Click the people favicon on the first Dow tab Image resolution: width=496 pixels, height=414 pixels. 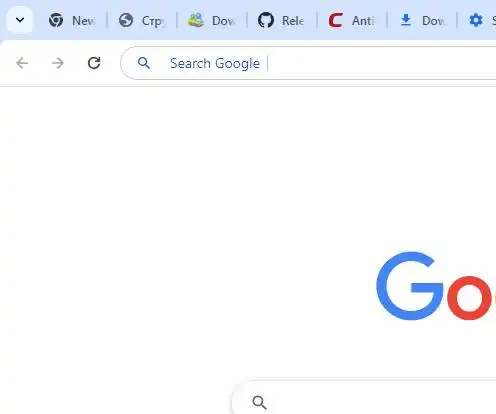(x=196, y=20)
